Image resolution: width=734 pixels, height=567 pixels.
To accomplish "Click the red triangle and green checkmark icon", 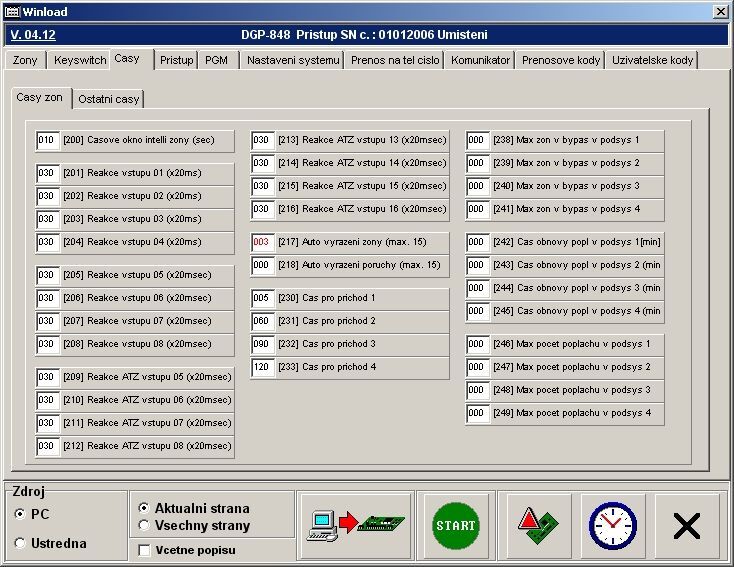I will click(x=537, y=525).
